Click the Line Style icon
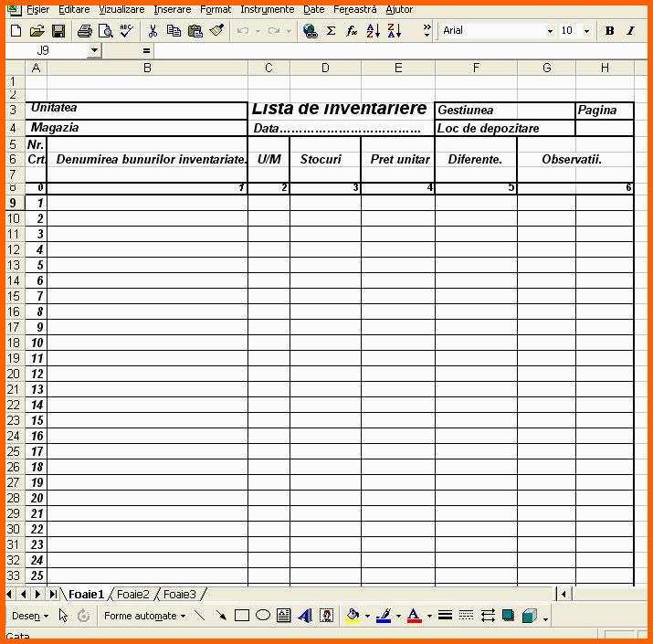Viewport: 653px width, 644px height. coord(445,616)
